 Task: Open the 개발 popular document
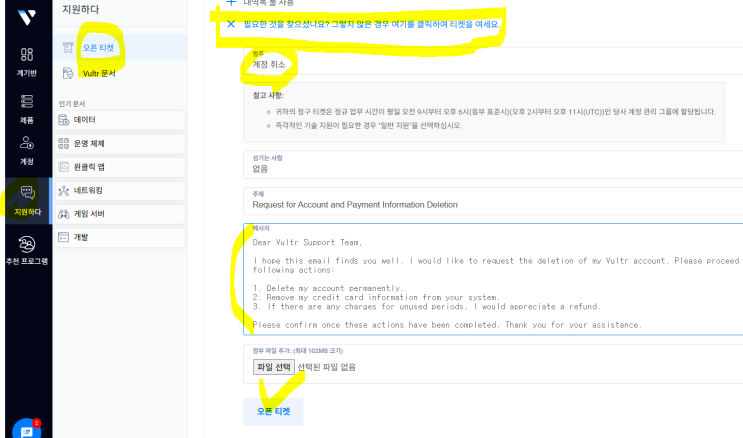120,237
